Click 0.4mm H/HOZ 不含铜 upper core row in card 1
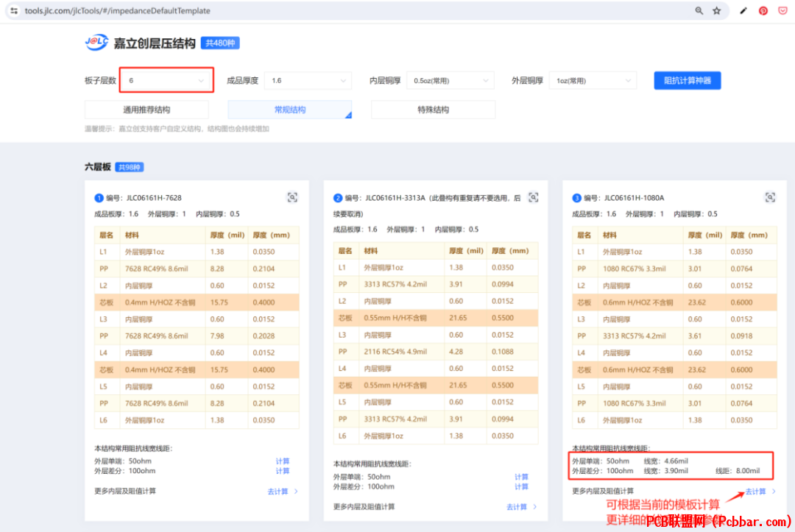 tap(197, 302)
